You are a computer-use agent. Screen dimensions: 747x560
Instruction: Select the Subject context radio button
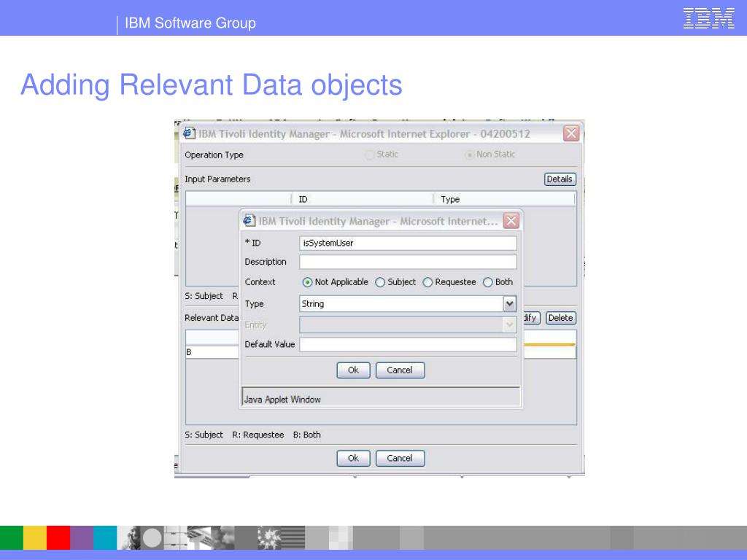(379, 282)
